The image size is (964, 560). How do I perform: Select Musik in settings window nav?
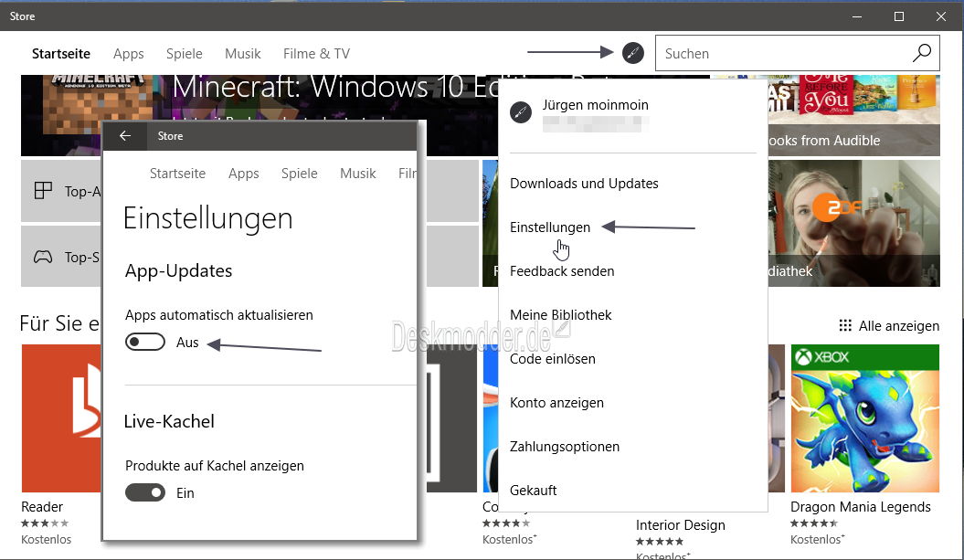click(358, 174)
